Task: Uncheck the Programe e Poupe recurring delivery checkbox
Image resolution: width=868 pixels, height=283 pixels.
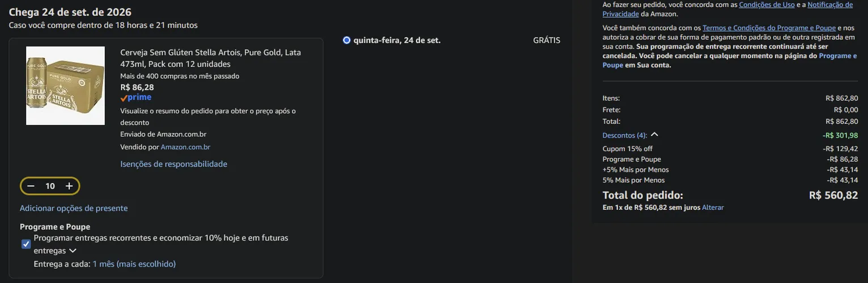Action: [x=26, y=244]
